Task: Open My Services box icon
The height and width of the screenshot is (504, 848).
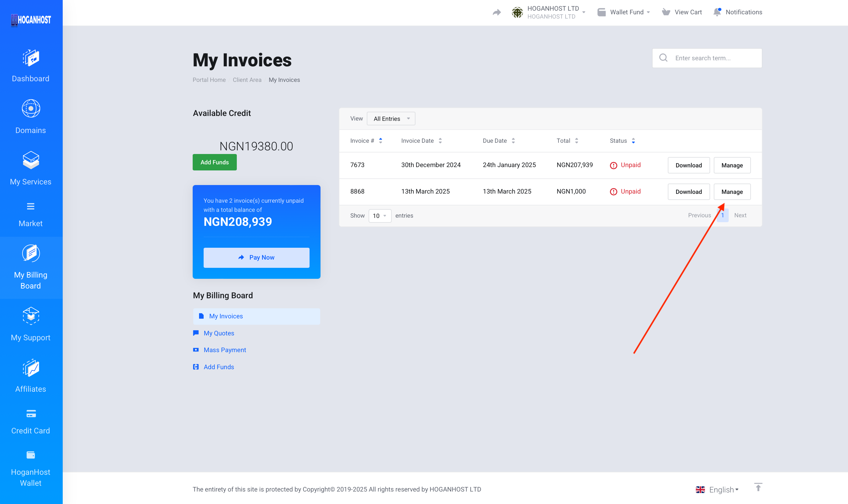Action: [x=31, y=160]
